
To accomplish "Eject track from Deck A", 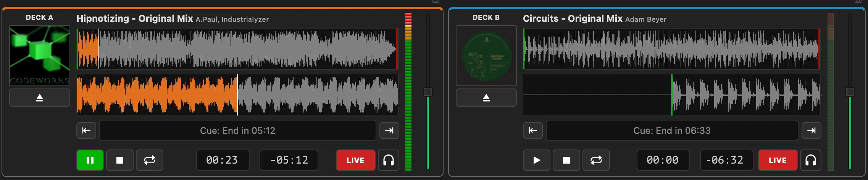I will click(40, 98).
